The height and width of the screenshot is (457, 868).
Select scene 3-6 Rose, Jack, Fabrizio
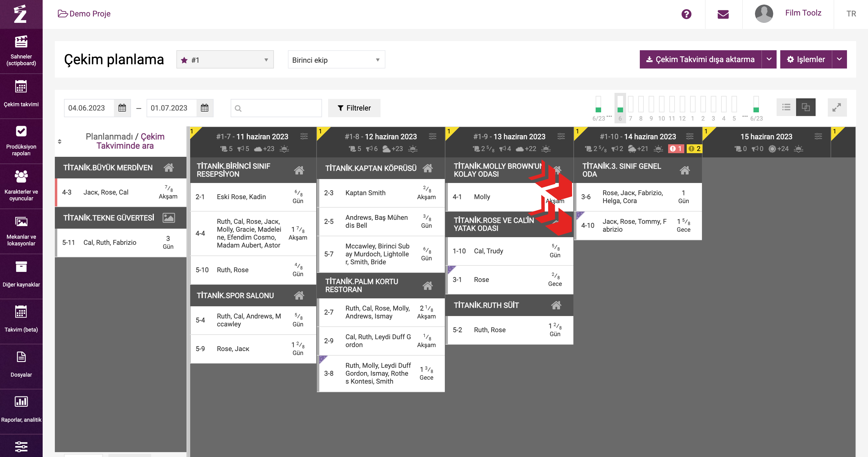coord(639,197)
